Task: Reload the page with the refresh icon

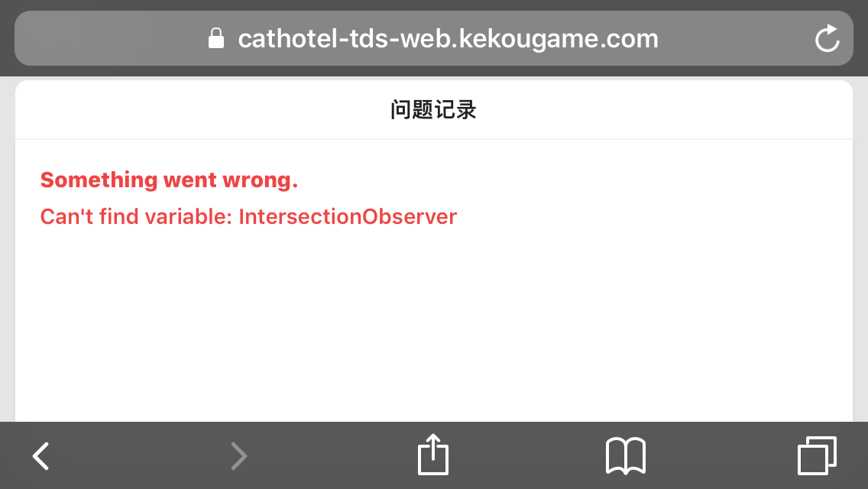Action: (827, 38)
